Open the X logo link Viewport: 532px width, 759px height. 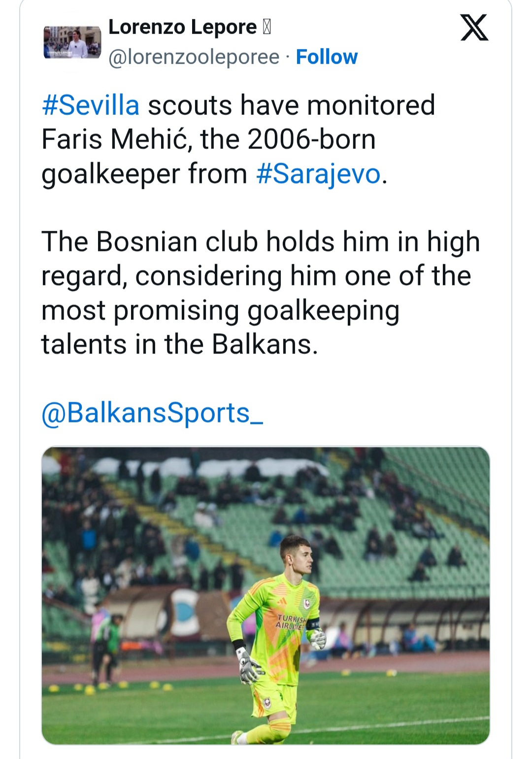pos(474,28)
